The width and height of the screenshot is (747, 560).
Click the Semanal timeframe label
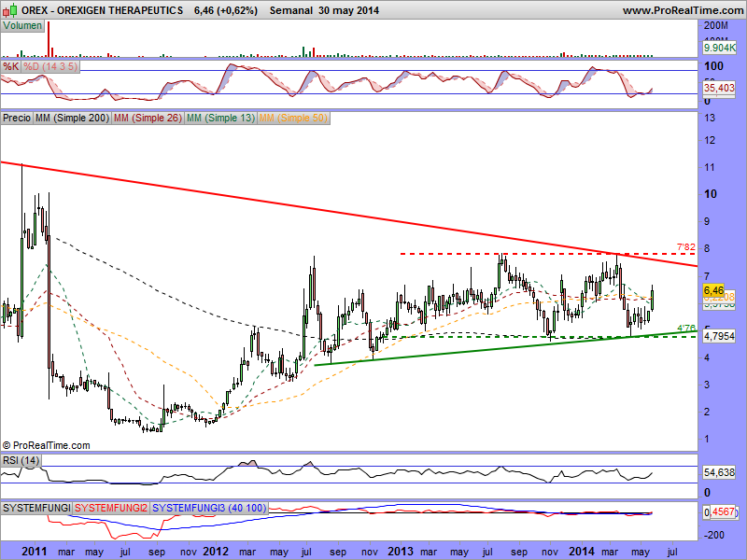[x=290, y=10]
